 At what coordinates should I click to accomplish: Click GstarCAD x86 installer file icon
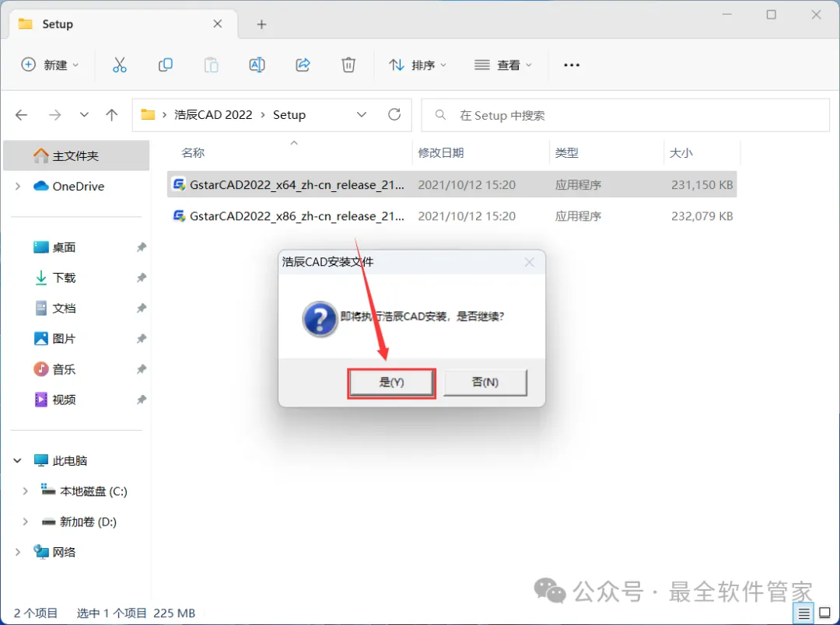point(179,216)
